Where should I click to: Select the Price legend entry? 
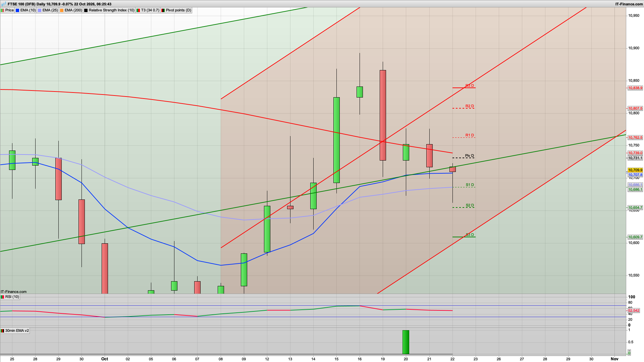7,10
